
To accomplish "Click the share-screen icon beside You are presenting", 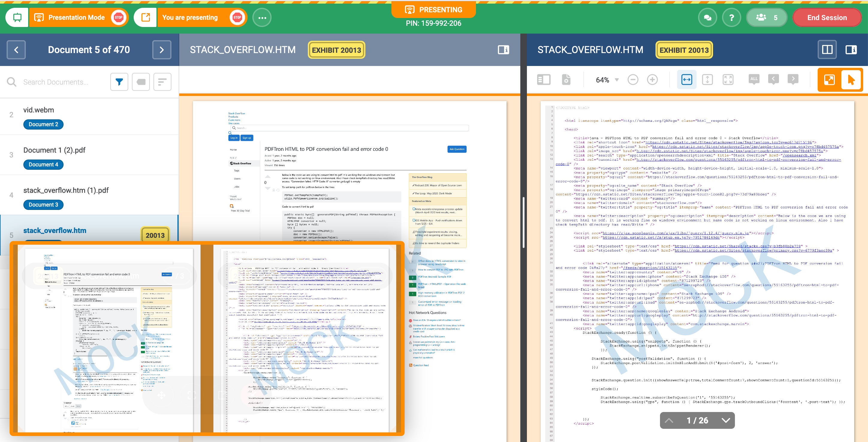I will tap(146, 17).
